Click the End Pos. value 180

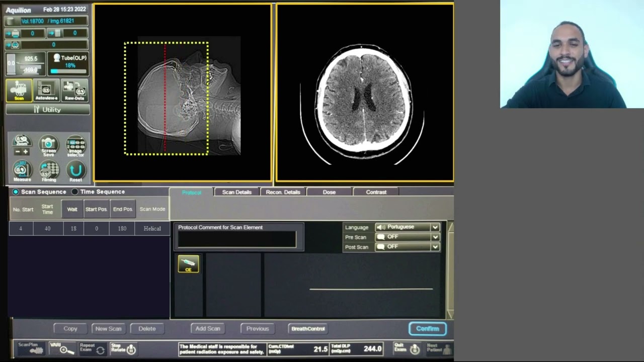(122, 228)
